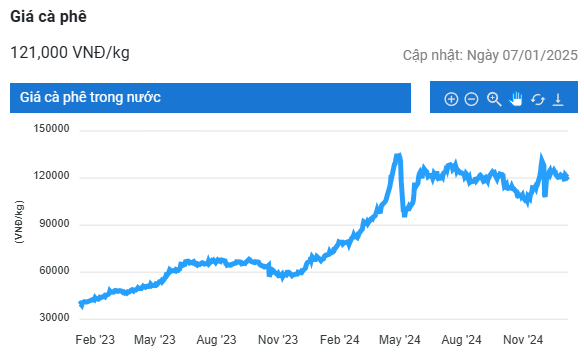Click the chart line near Aug '23
The width and height of the screenshot is (584, 360).
216,261
